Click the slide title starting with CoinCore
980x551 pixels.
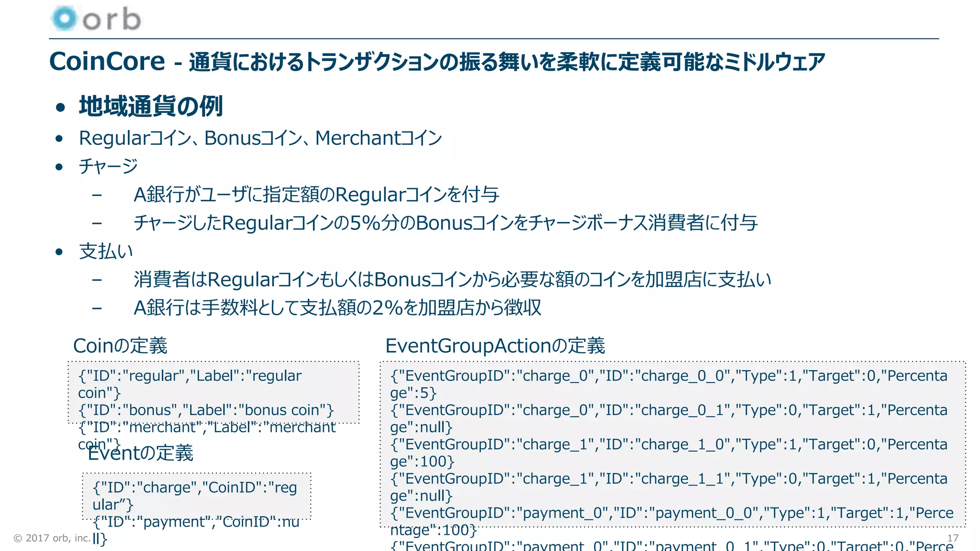pos(437,62)
